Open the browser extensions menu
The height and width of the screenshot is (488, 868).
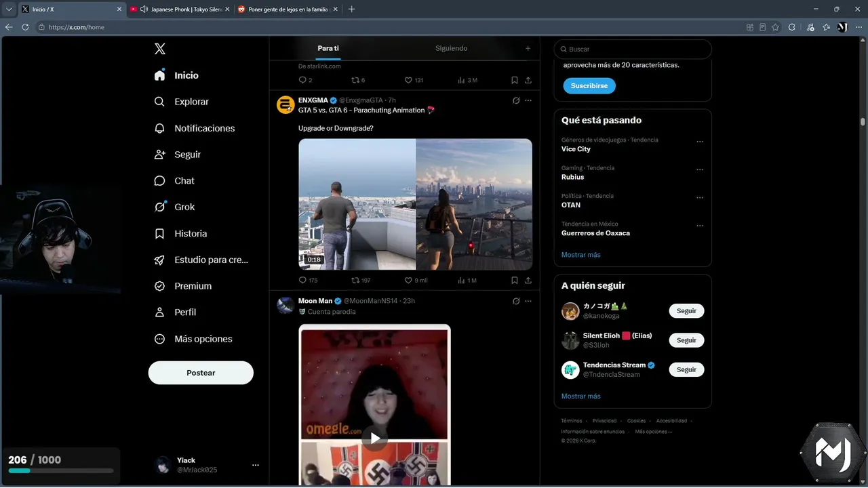791,27
